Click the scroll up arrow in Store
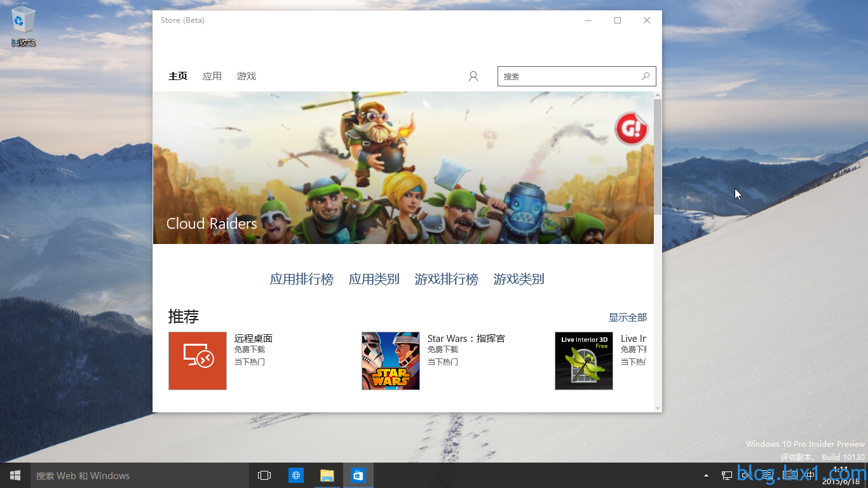 point(658,95)
